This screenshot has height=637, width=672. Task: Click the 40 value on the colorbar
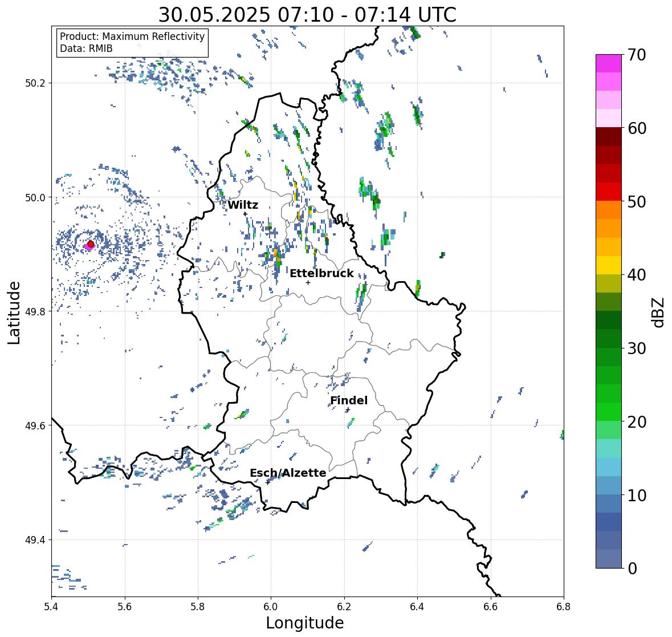(x=637, y=275)
